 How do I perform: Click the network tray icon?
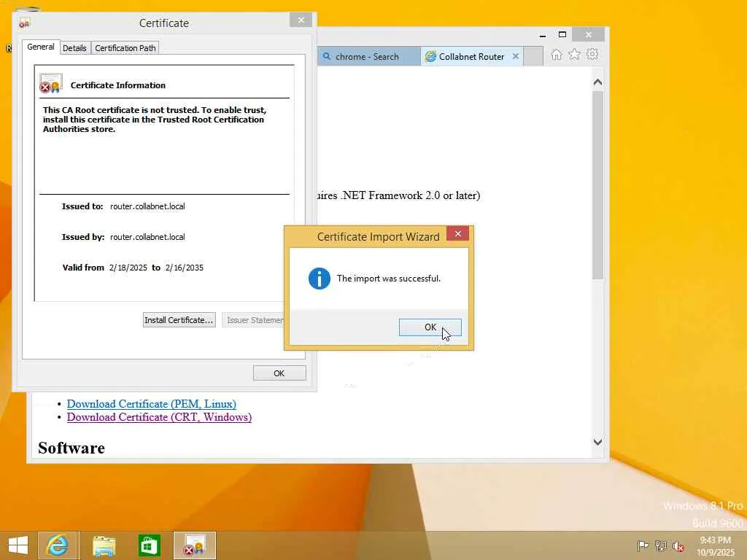[x=660, y=545]
